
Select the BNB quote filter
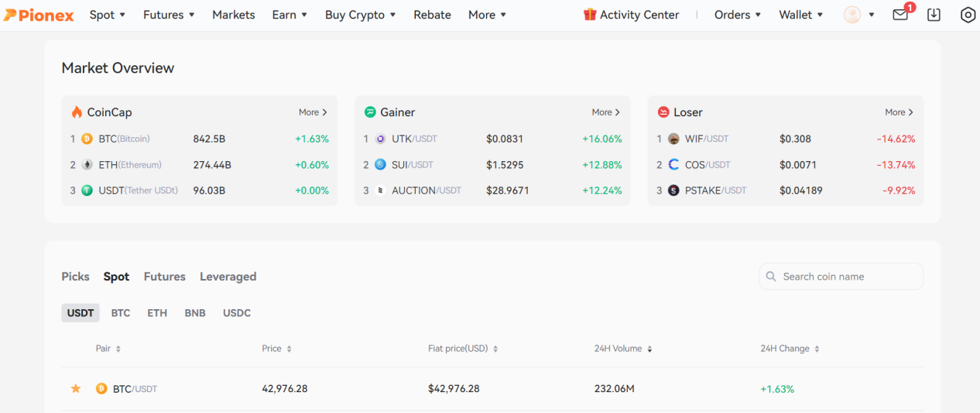click(x=195, y=313)
